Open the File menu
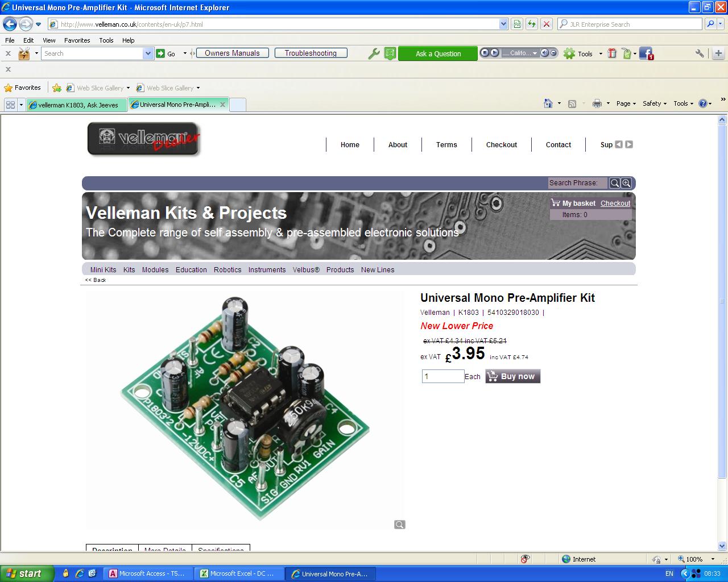Screen dimensions: 728x582 pyautogui.click(x=10, y=40)
